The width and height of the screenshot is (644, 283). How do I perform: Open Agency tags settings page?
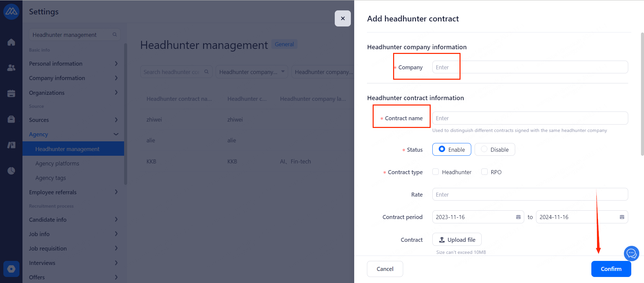click(x=51, y=178)
